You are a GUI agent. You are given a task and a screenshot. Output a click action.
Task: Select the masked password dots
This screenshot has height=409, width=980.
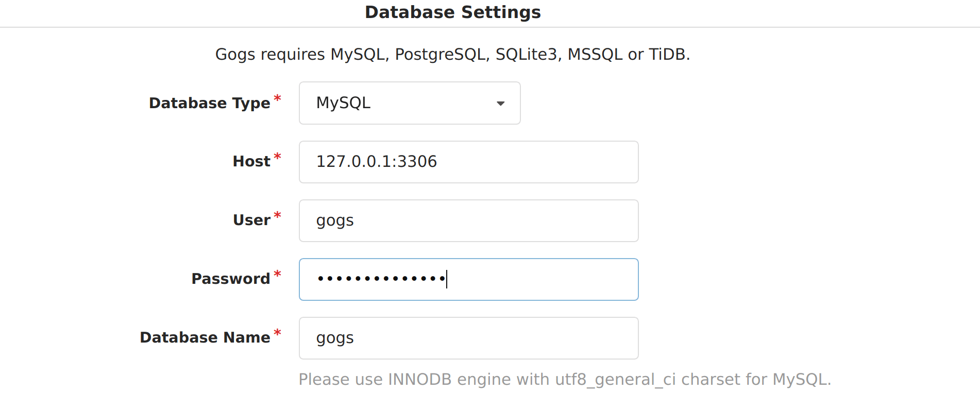381,279
